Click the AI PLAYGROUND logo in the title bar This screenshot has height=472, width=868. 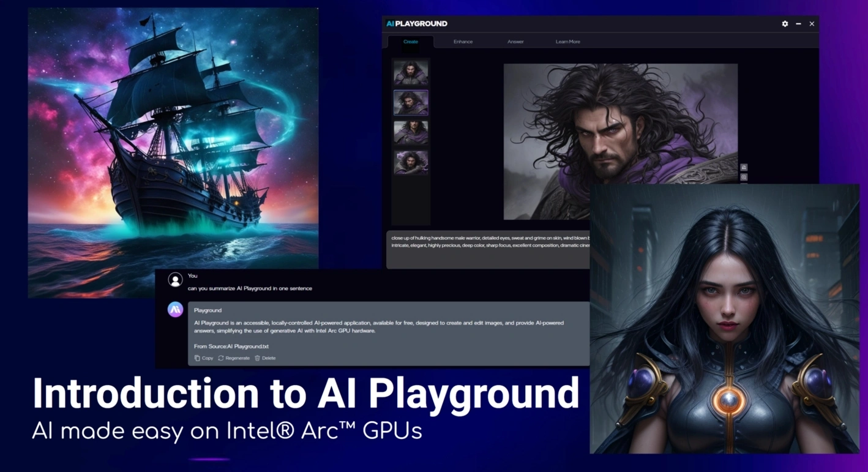click(417, 24)
